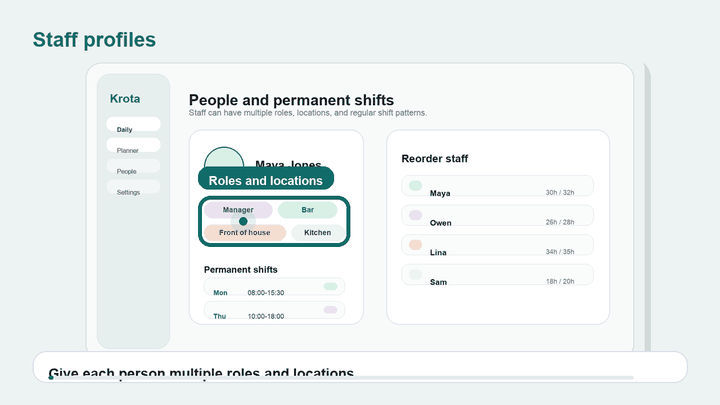Toggle the Bar location chip
This screenshot has height=405, width=720.
[x=308, y=210]
